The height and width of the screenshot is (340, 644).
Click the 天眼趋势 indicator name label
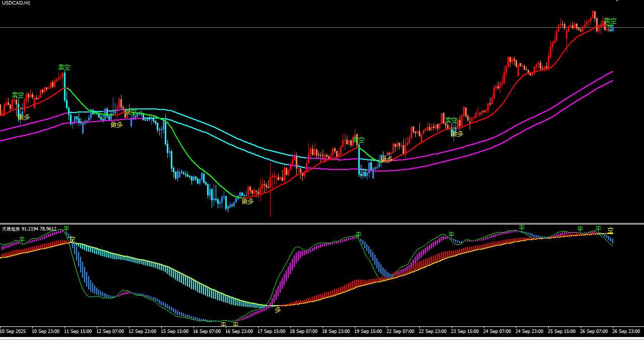pyautogui.click(x=11, y=229)
